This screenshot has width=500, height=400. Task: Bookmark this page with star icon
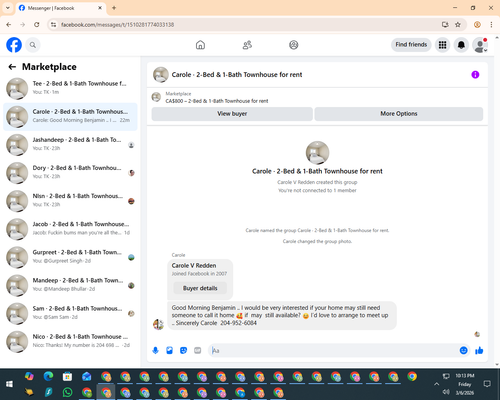[x=458, y=25]
